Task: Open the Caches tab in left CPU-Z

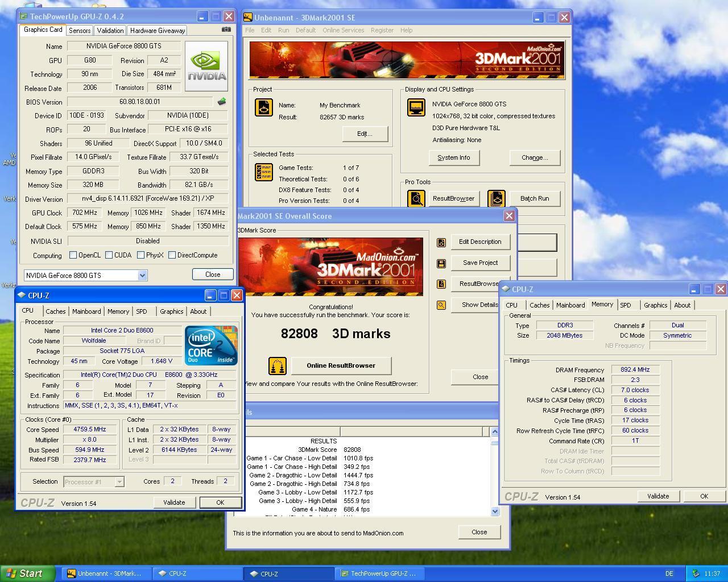Action: click(56, 311)
